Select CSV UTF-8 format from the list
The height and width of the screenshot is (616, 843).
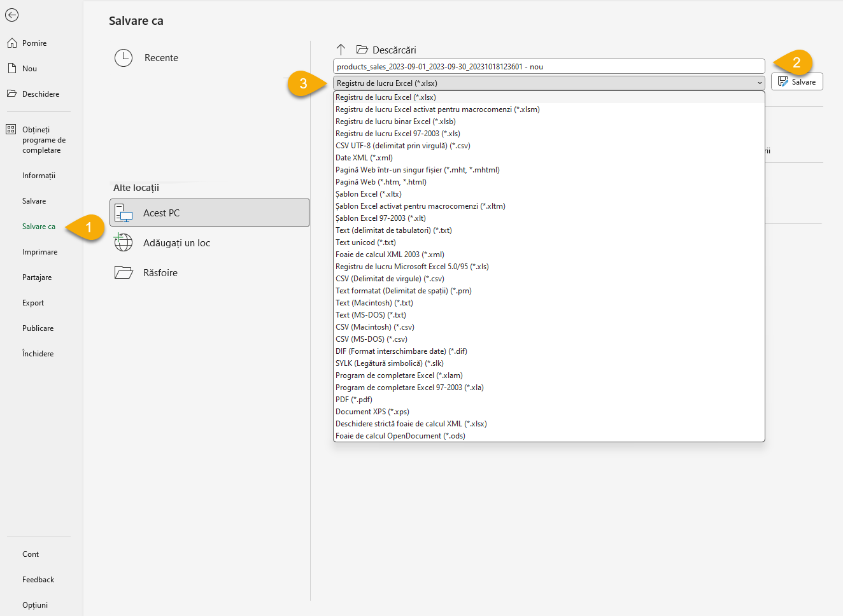403,145
